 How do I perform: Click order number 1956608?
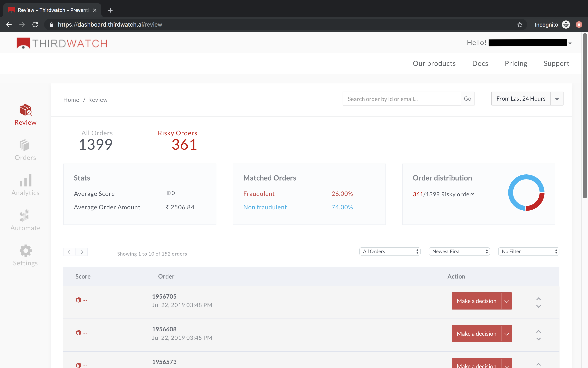click(164, 329)
